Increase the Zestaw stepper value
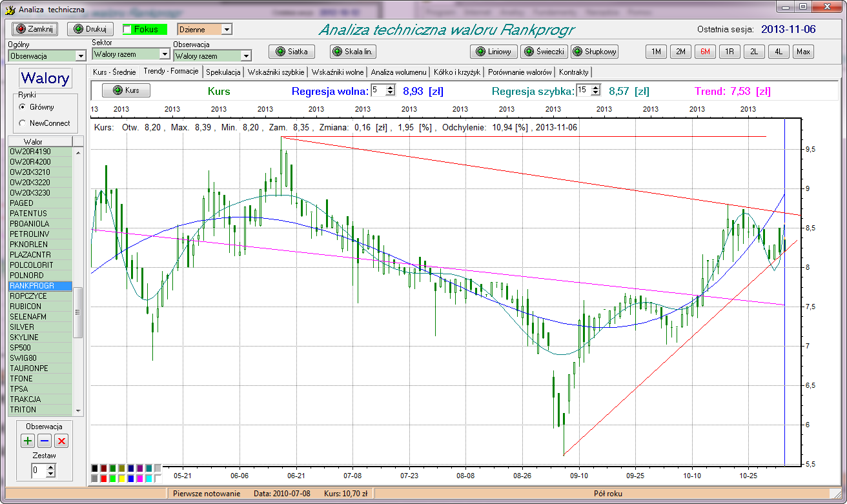The width and height of the screenshot is (847, 504). [51, 467]
